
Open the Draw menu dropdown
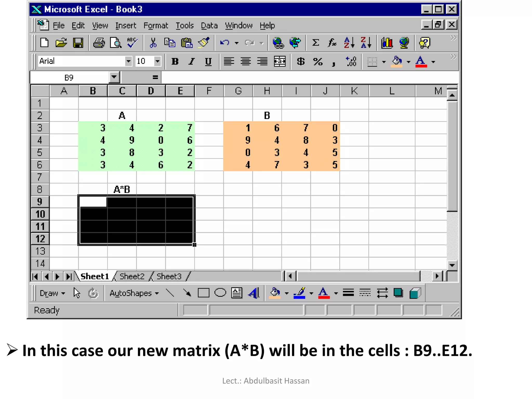(x=52, y=293)
